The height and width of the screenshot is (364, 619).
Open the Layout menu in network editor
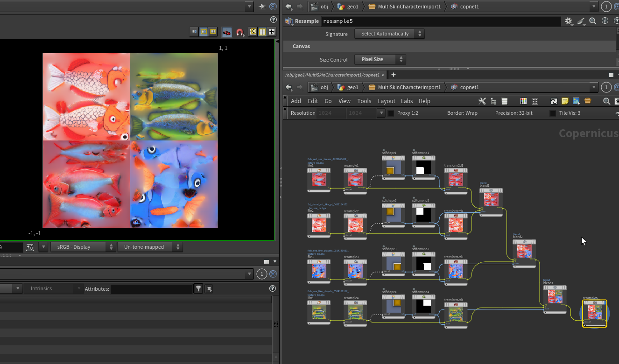387,101
